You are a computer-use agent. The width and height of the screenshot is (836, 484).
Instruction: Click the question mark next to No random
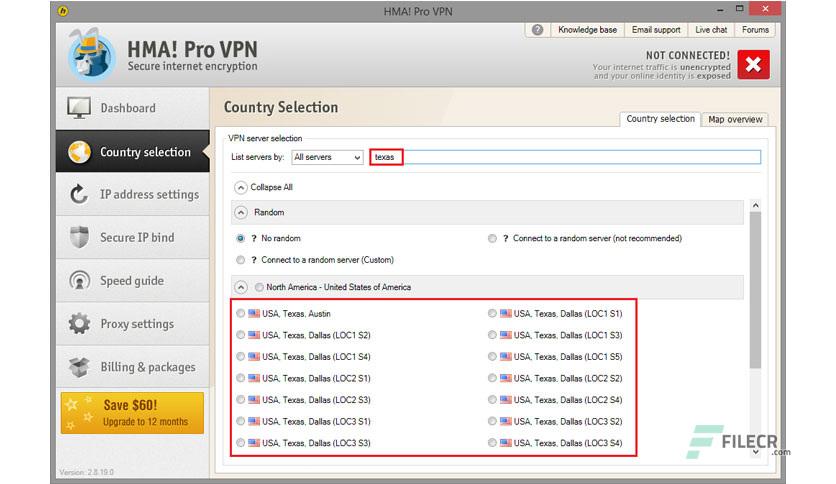(254, 239)
